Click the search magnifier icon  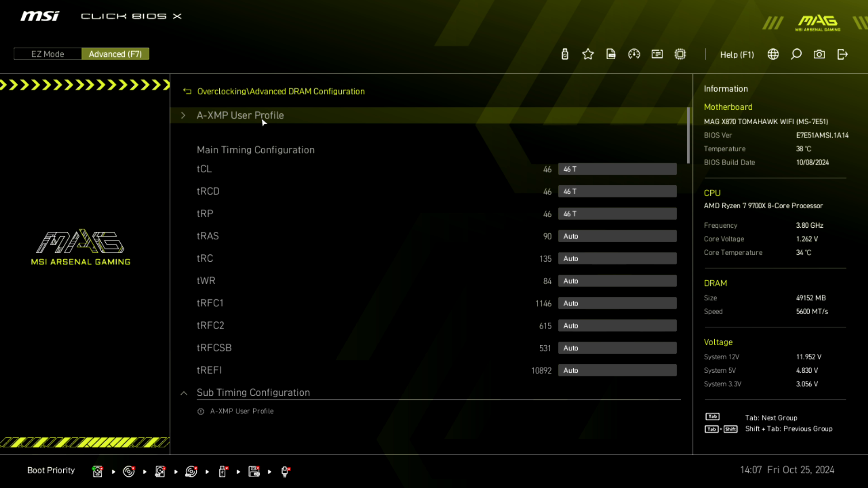pyautogui.click(x=796, y=54)
